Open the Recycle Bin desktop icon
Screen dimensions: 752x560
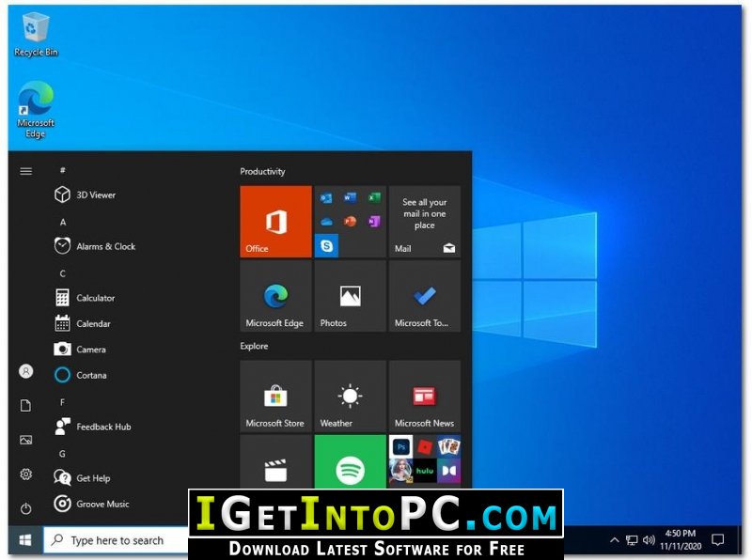[x=36, y=34]
